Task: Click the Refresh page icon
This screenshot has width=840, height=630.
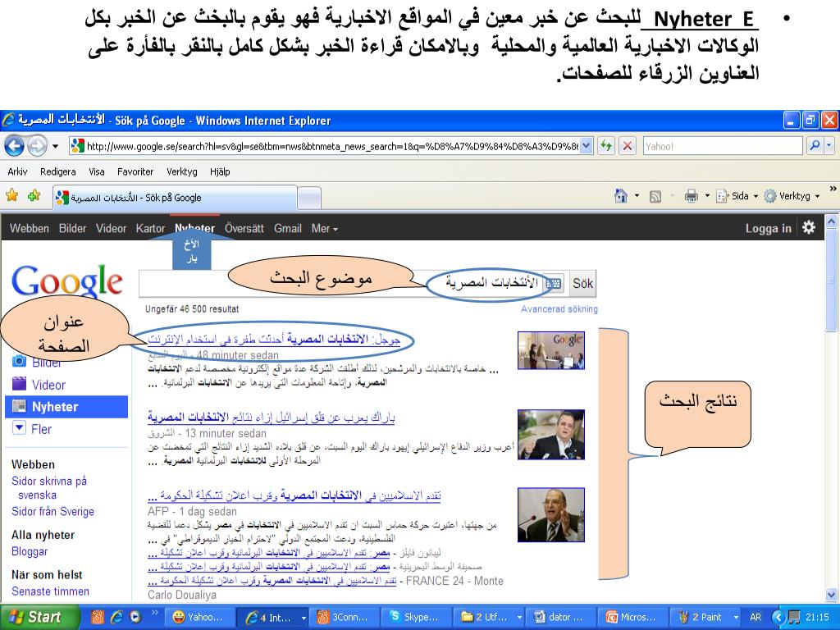Action: pyautogui.click(x=606, y=146)
